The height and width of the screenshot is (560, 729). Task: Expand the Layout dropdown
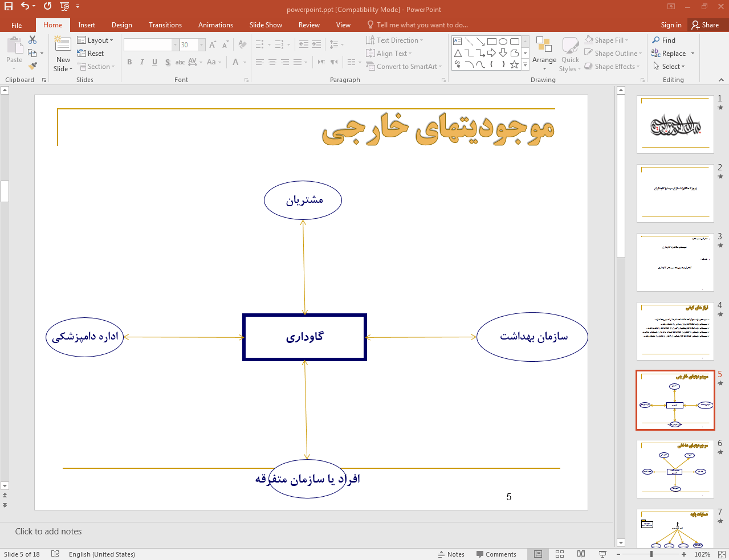[95, 40]
